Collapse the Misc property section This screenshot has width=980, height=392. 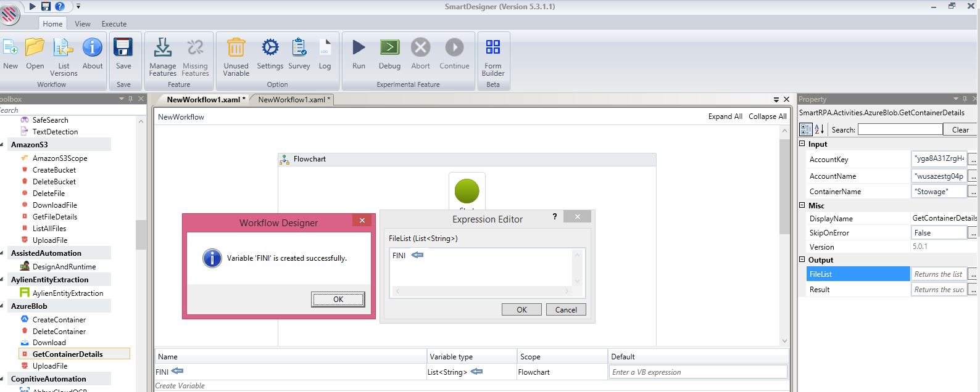click(x=802, y=205)
